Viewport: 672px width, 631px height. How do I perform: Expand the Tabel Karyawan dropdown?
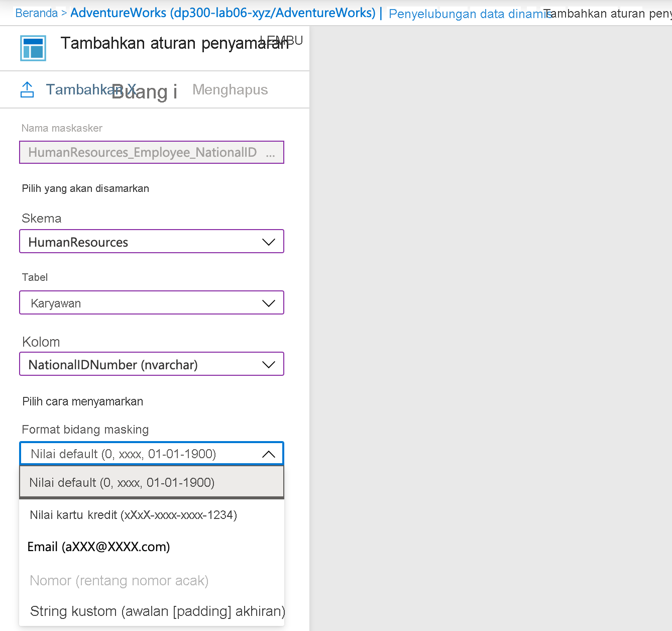coord(152,303)
